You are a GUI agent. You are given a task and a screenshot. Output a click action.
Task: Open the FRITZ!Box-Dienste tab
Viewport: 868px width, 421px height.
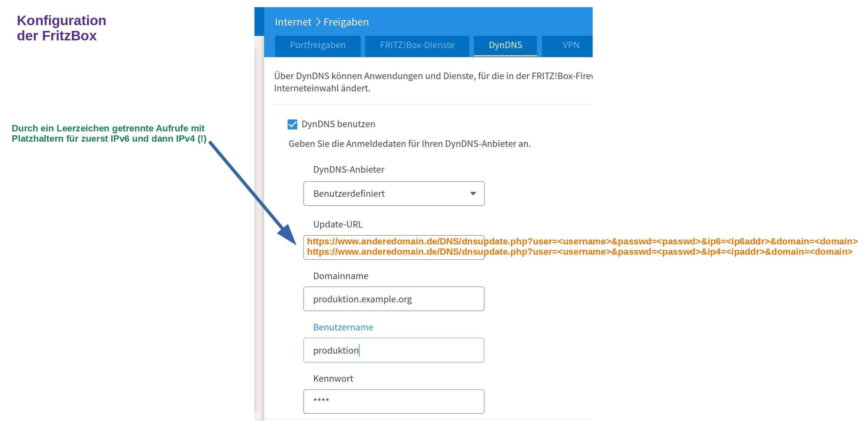(x=417, y=45)
